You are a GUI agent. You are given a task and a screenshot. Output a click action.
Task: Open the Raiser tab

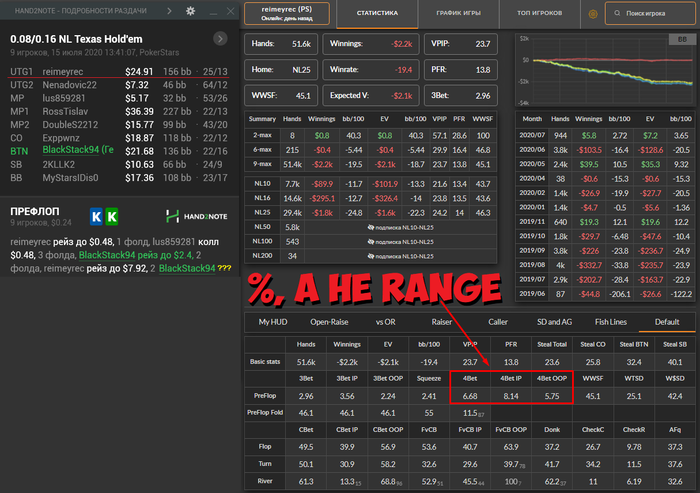442,322
